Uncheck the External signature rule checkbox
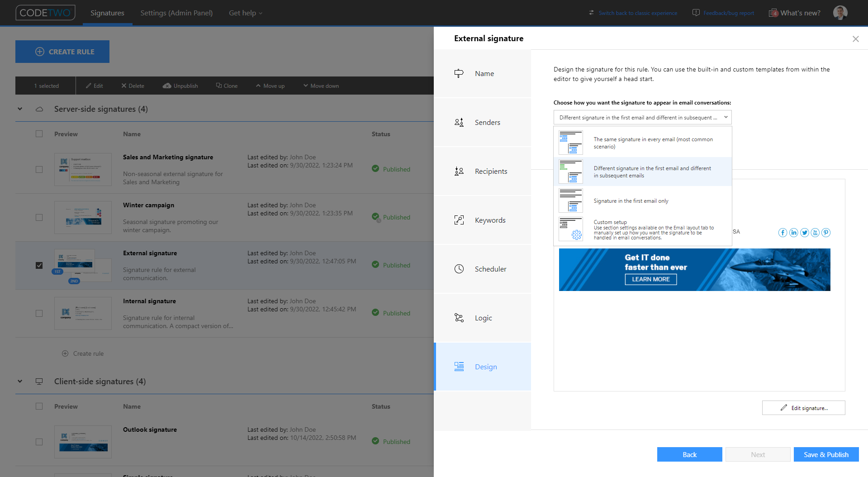Screen dimensions: 868x477 point(39,266)
